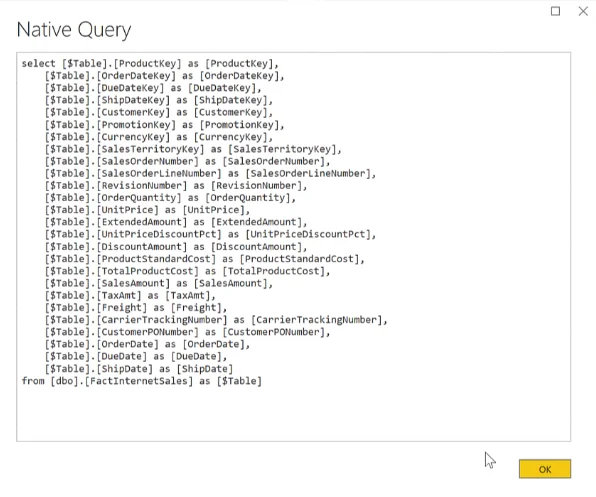The image size is (596, 497).
Task: Click the from [dbo].[FactInternetSales] line
Action: click(x=142, y=381)
